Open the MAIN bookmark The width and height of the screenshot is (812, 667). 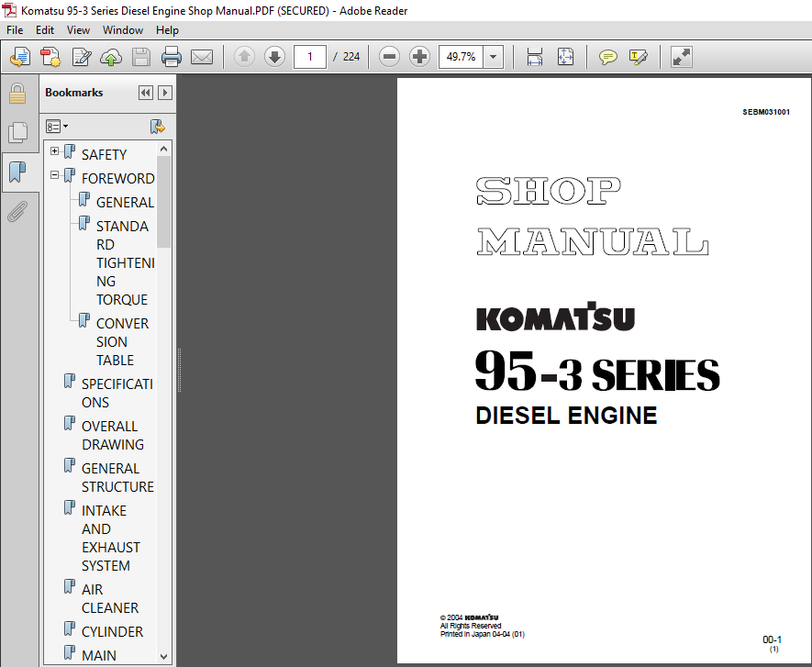click(99, 656)
